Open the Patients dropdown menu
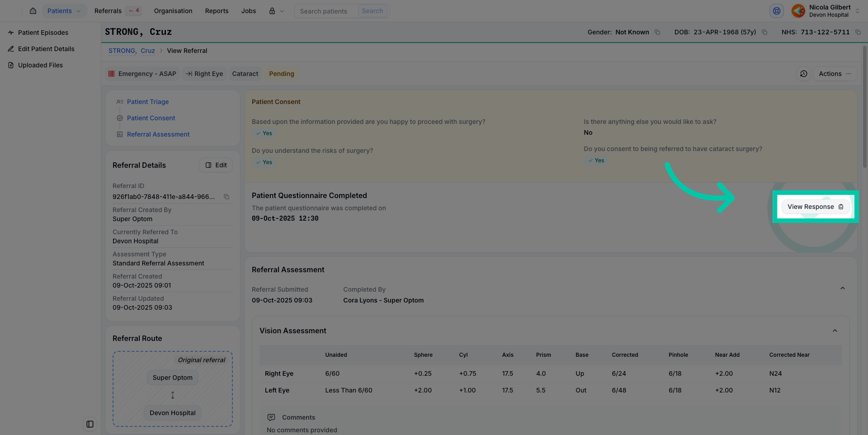This screenshot has width=868, height=435. click(64, 11)
